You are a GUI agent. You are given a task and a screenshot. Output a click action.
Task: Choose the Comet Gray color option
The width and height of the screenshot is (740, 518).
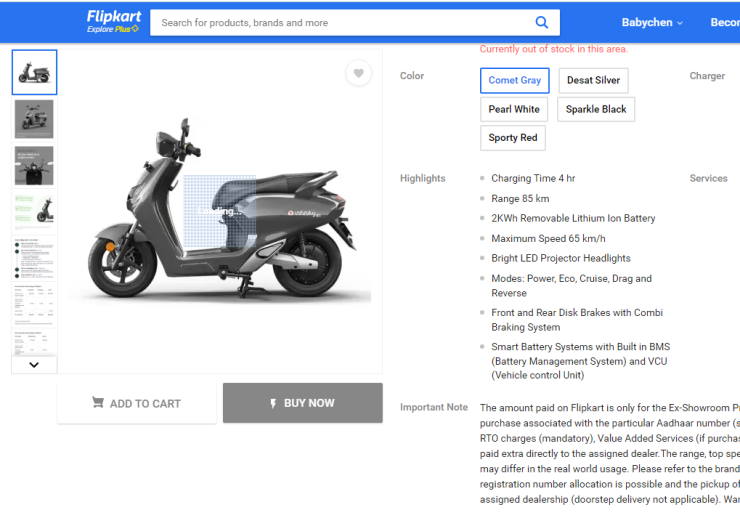514,80
